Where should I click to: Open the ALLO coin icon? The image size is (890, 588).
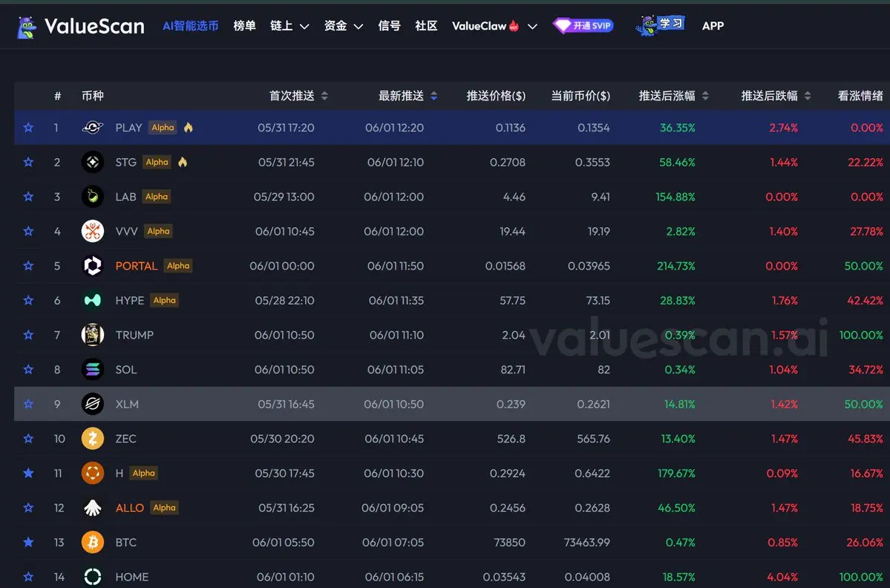[x=93, y=508]
